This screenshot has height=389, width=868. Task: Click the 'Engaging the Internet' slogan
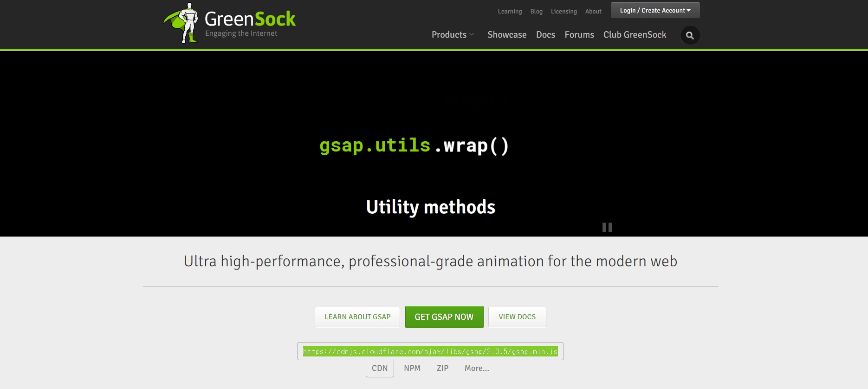tap(241, 33)
